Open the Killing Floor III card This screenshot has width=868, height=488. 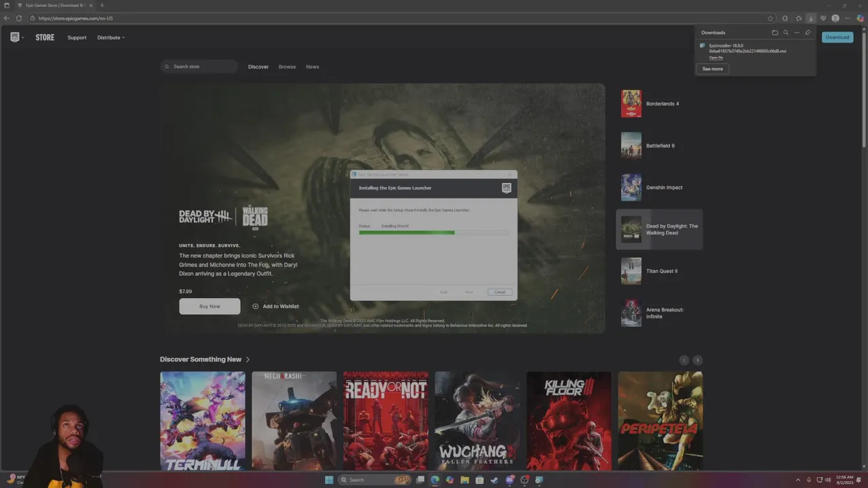569,421
